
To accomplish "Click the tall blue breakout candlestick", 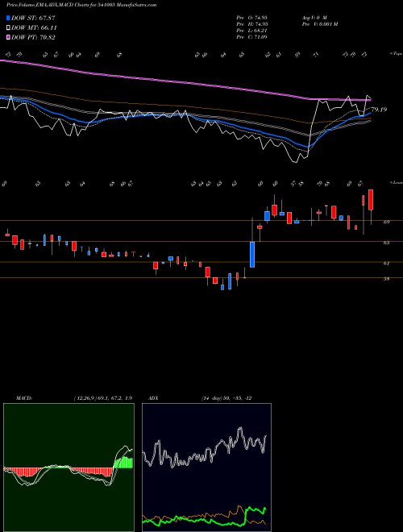I will click(x=252, y=255).
